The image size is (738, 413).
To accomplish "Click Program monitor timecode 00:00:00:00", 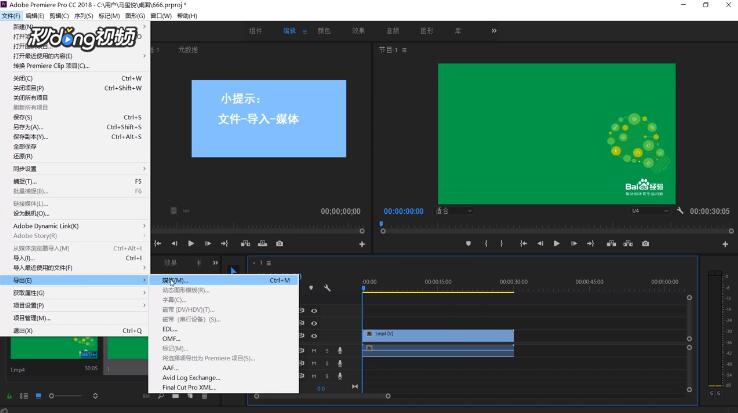I will [403, 211].
